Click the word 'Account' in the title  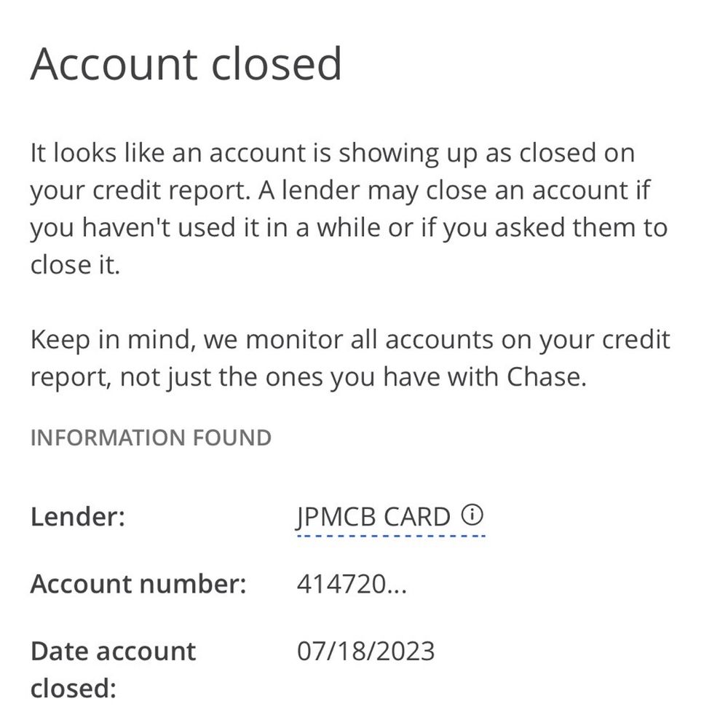[115, 63]
